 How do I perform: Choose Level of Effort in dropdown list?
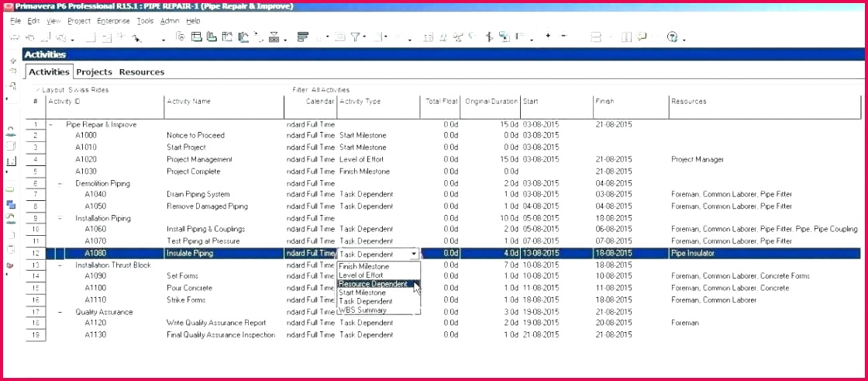click(379, 275)
